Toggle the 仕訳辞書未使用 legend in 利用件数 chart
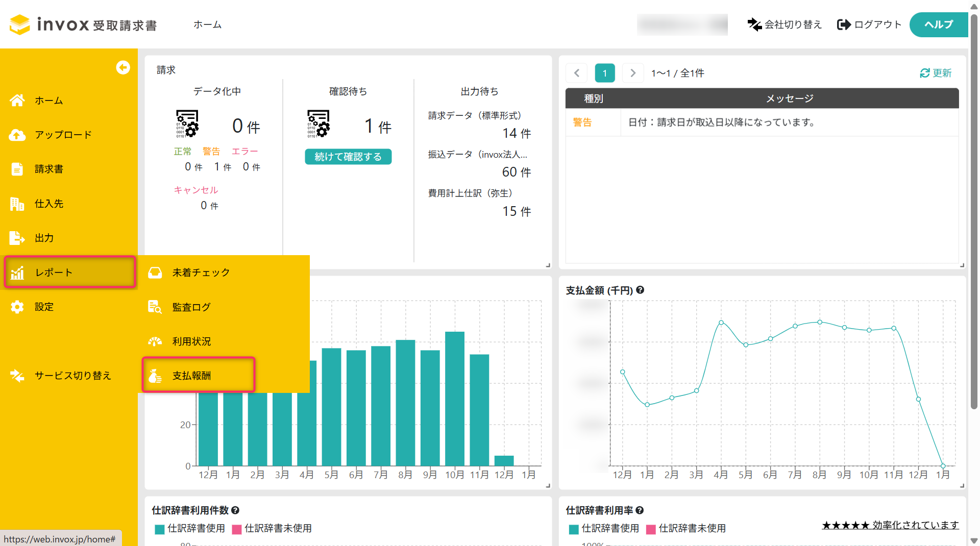The height and width of the screenshot is (546, 980). click(x=272, y=529)
